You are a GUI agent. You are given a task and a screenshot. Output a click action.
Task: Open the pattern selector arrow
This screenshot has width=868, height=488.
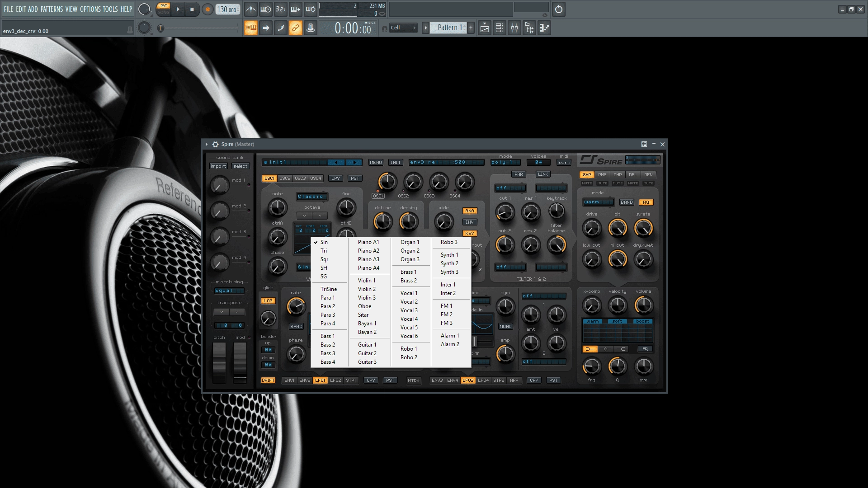[x=425, y=28]
